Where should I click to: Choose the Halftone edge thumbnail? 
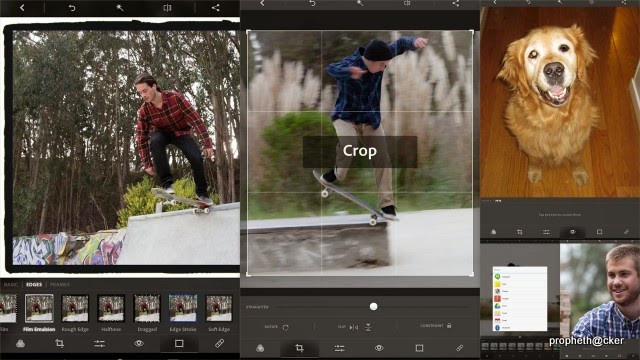[111, 309]
